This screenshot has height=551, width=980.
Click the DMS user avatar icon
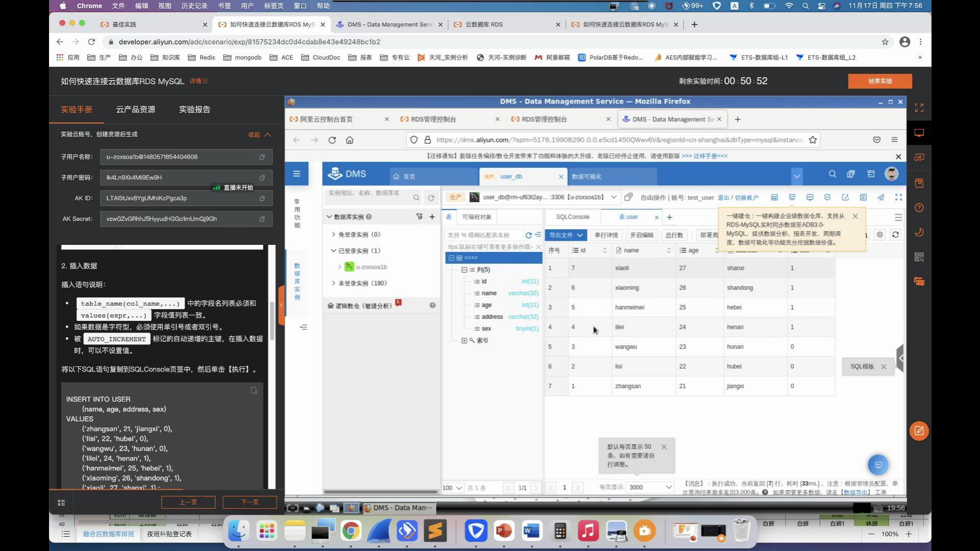(x=891, y=174)
